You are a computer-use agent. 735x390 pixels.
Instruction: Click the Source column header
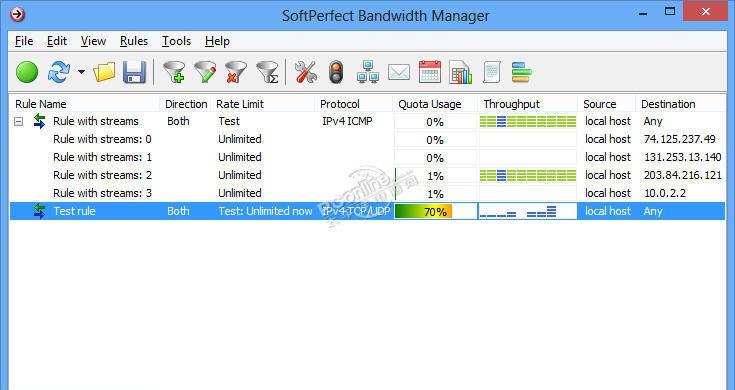pyautogui.click(x=607, y=104)
